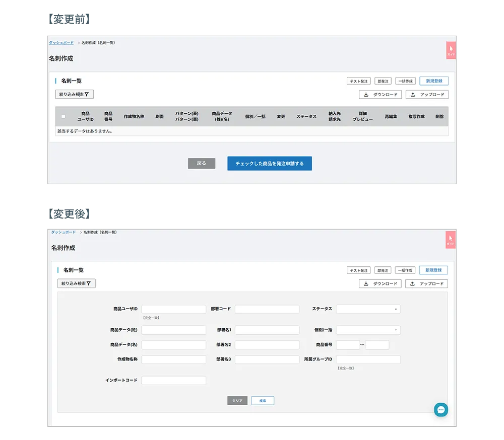Click the 詳細プレビュー column header
504x440 pixels.
[362, 117]
